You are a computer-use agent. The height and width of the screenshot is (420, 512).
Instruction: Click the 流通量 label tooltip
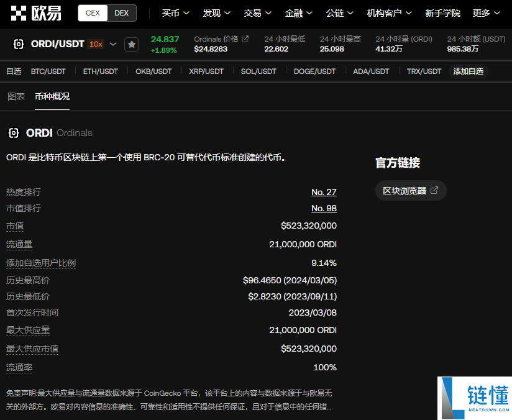point(19,244)
